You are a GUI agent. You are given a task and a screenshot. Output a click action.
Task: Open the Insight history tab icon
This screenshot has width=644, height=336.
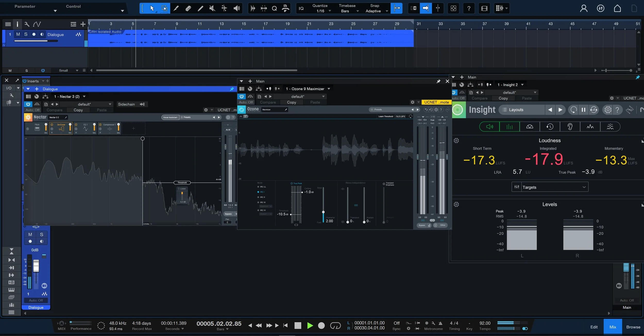[x=550, y=127]
